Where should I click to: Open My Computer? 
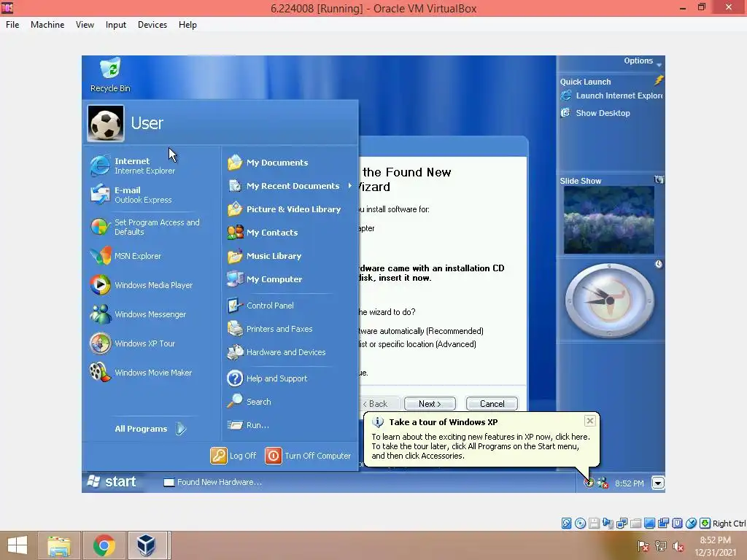[265, 279]
